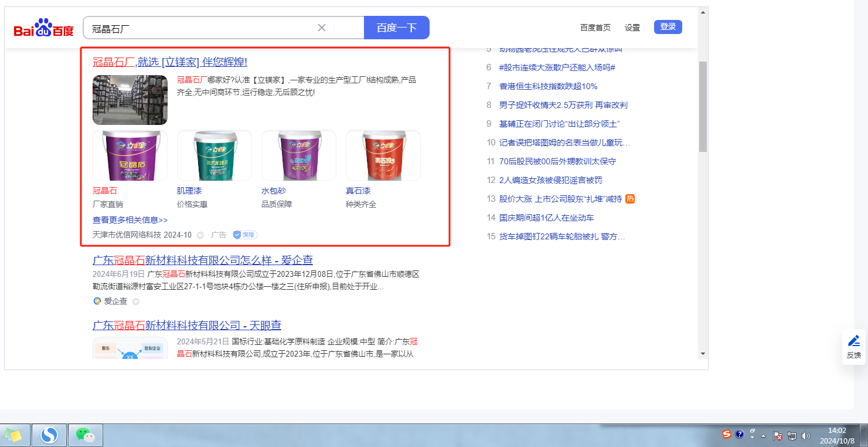
Task: Click the 冠晶石 product label link
Action: 105,191
